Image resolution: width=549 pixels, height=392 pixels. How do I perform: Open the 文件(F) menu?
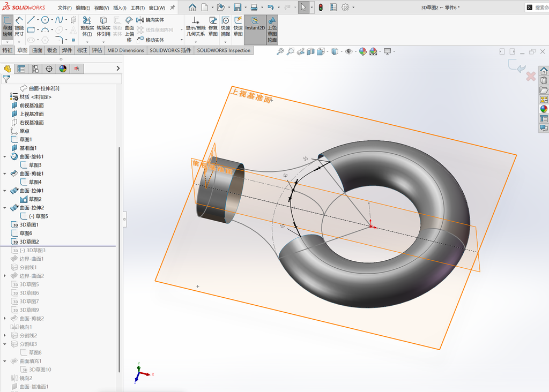point(65,7)
